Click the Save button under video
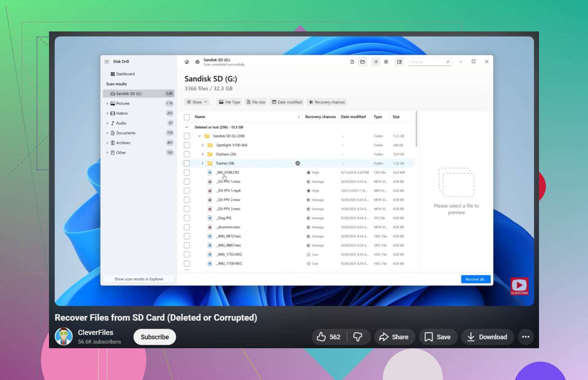 (438, 337)
